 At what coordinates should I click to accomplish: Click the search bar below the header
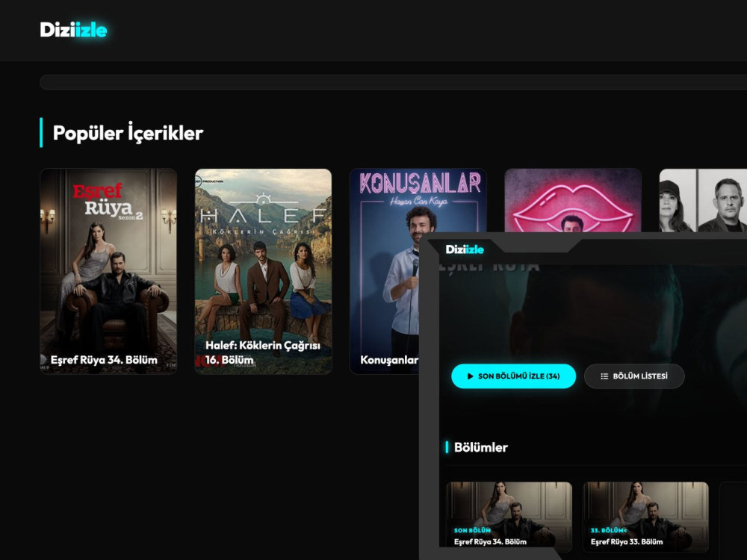click(393, 82)
